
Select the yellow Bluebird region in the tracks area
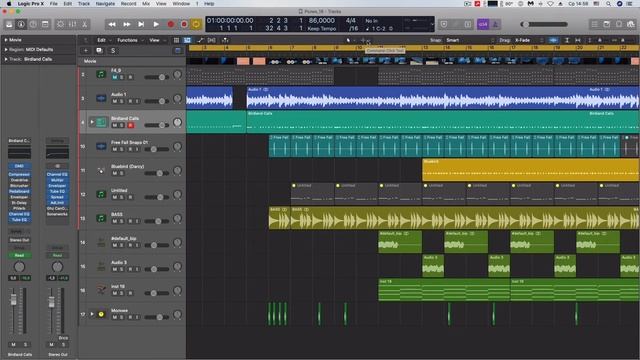tap(531, 170)
